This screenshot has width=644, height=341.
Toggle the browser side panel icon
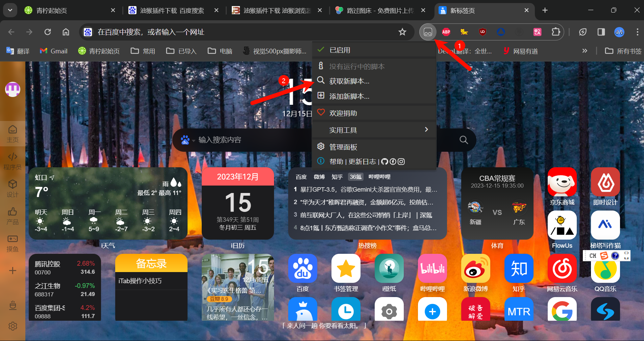[601, 32]
